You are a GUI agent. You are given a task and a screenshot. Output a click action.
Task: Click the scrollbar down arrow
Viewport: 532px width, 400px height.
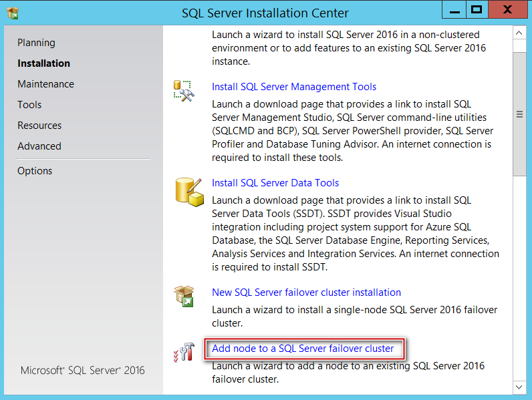pos(519,387)
